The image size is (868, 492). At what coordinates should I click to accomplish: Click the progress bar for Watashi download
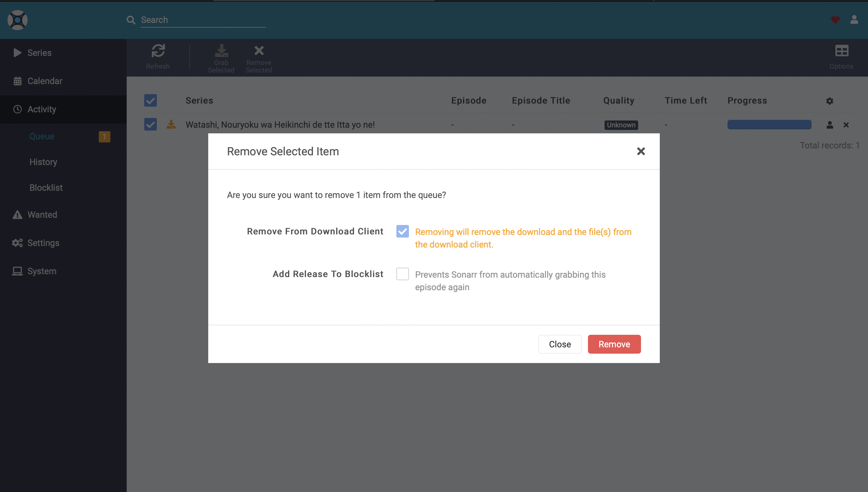coord(769,124)
